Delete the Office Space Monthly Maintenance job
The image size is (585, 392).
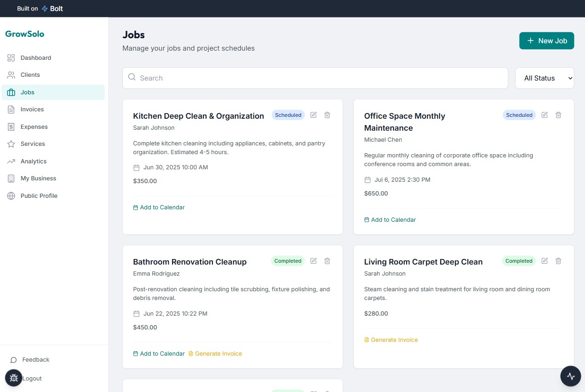tap(558, 115)
